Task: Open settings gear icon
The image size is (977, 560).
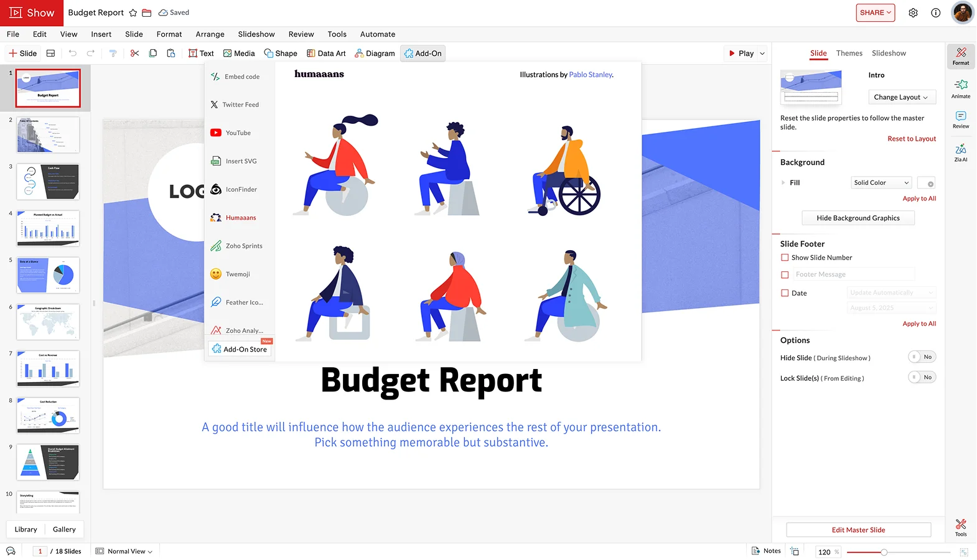Action: pyautogui.click(x=913, y=13)
